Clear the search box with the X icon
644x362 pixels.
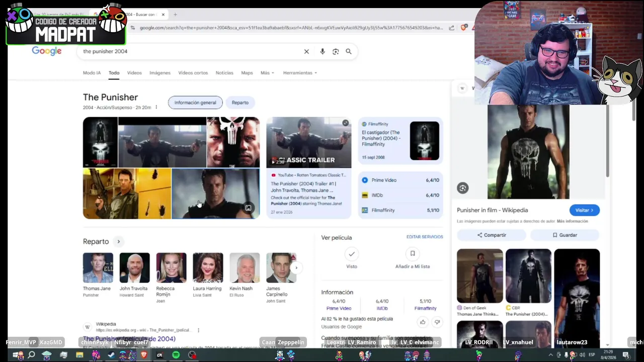tap(306, 51)
